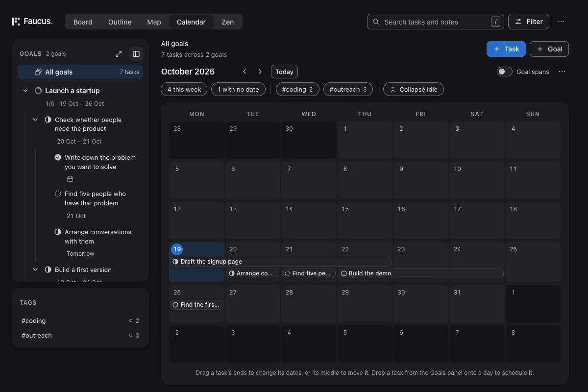Image resolution: width=588 pixels, height=392 pixels.
Task: Open the Filter button
Action: 529,22
